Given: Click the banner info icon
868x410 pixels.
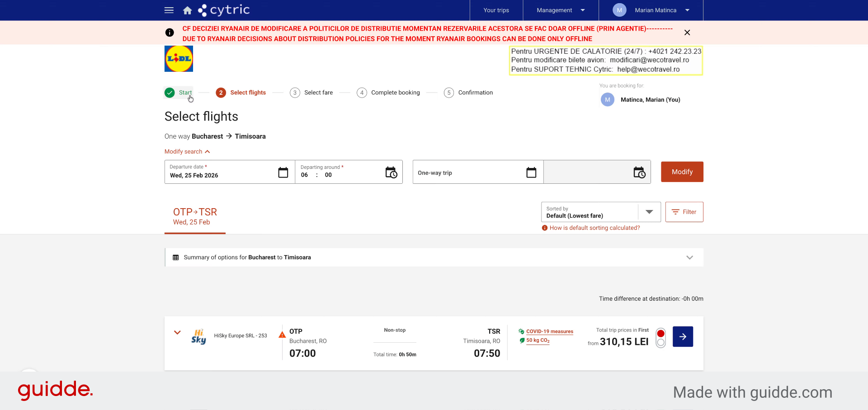Looking at the screenshot, I should (x=170, y=33).
